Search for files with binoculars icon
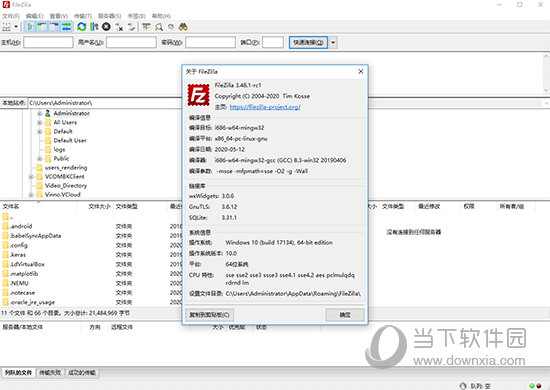 point(183,27)
